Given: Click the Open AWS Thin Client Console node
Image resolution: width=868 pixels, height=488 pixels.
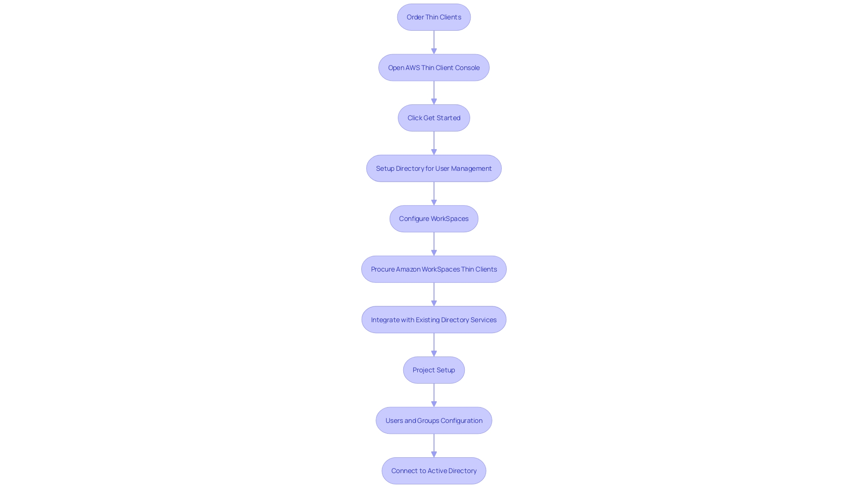Looking at the screenshot, I should pos(434,67).
